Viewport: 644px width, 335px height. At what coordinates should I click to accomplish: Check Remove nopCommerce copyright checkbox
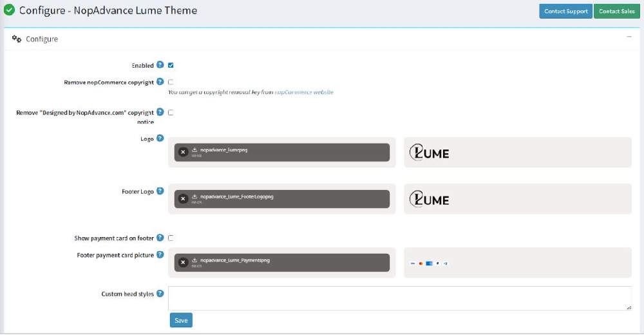(171, 82)
